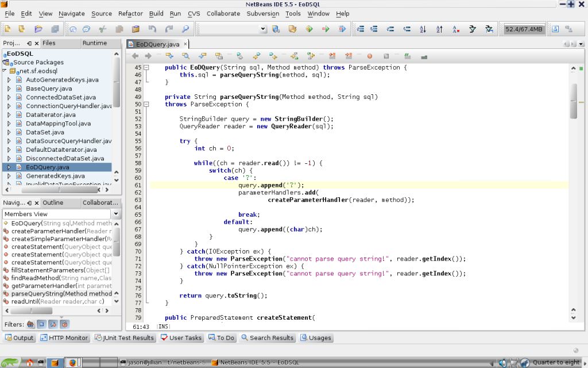
Task: Click the Firefox icon in the taskbar
Action: [72, 363]
